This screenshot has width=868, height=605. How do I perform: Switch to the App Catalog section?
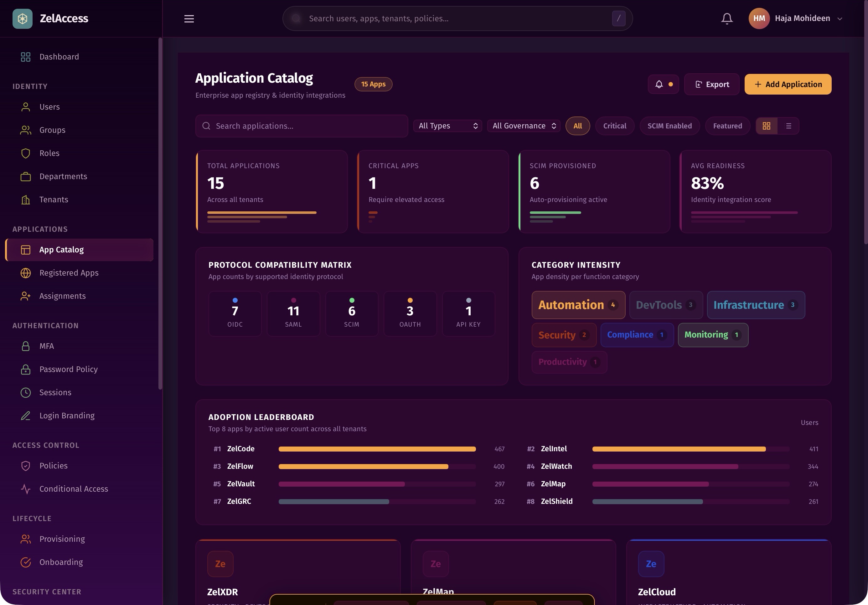[x=61, y=249]
